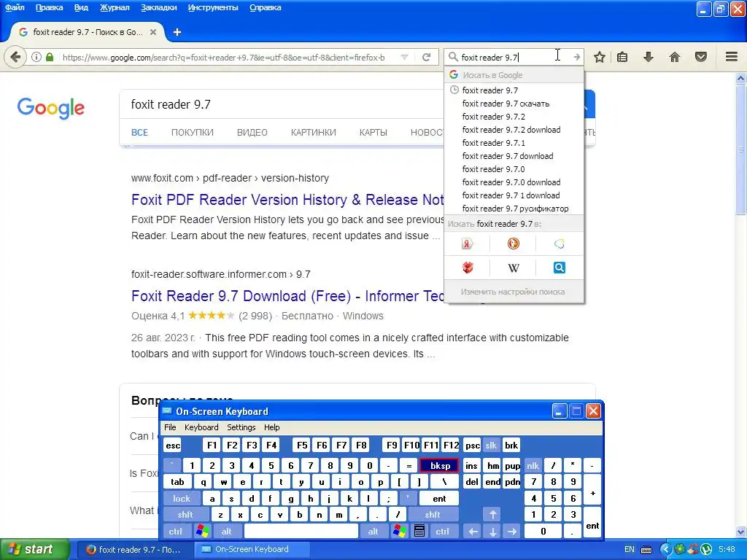Search with the DuckDuckGo engine icon
This screenshot has width=747, height=560.
[513, 244]
